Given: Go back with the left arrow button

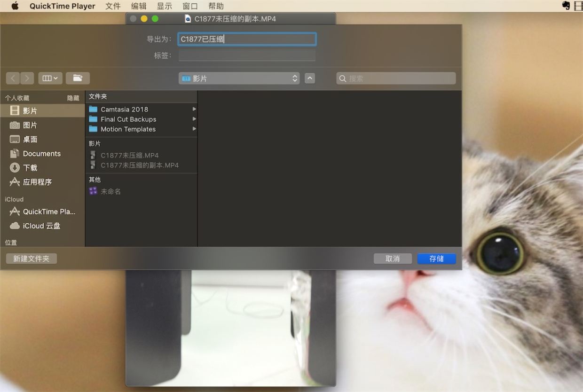Looking at the screenshot, I should coord(13,78).
